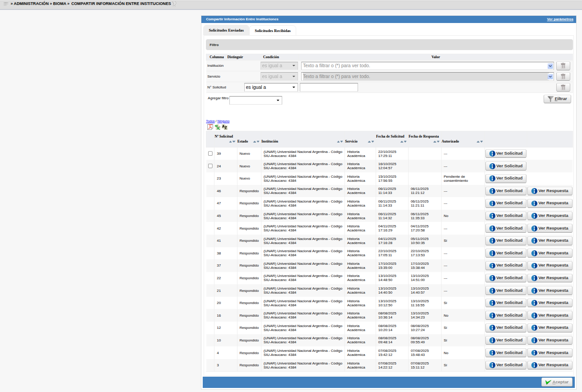The height and width of the screenshot is (392, 582).
Task: Select the Solicitudes Enviadas tab
Action: click(x=226, y=30)
